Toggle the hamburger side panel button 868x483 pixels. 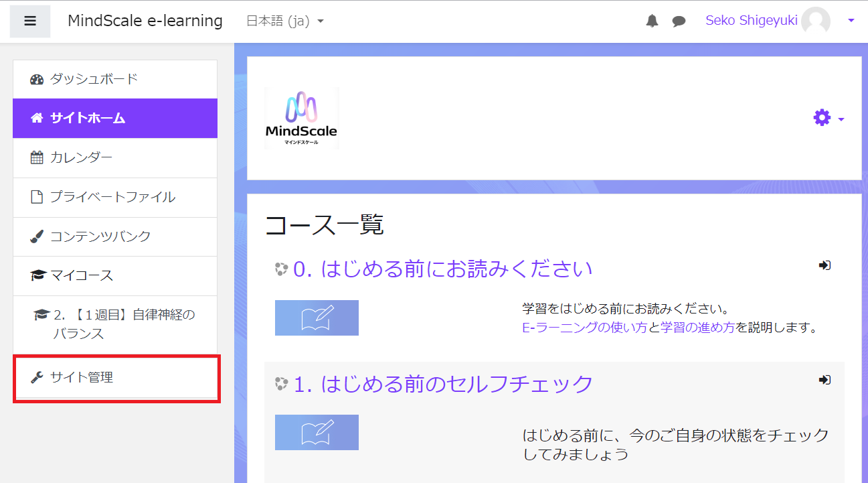(29, 21)
